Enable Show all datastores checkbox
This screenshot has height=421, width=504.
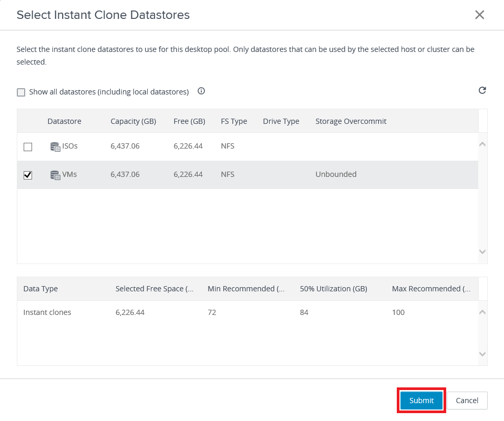point(21,92)
